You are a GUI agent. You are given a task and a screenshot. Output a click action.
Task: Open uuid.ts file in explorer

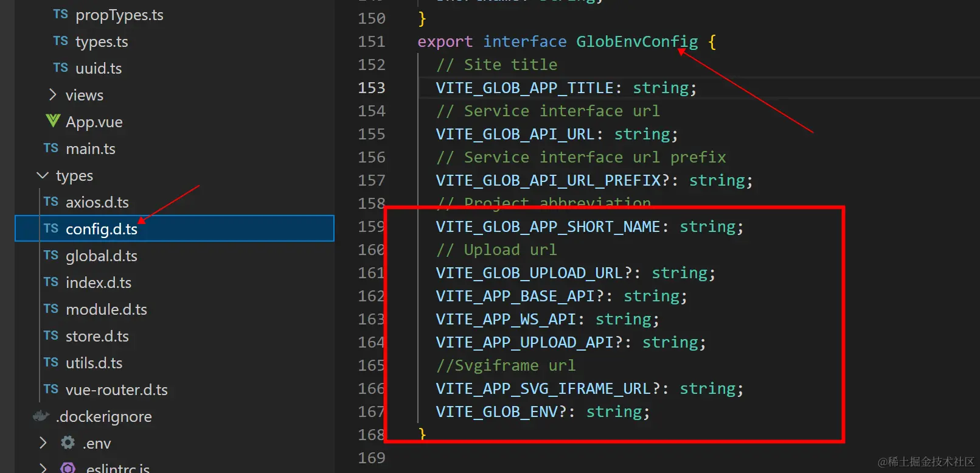[x=99, y=69]
